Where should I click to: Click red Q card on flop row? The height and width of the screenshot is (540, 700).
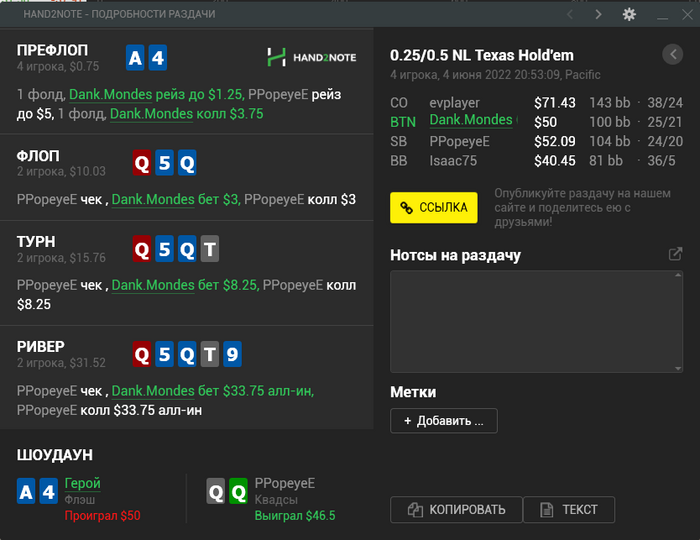pos(142,163)
